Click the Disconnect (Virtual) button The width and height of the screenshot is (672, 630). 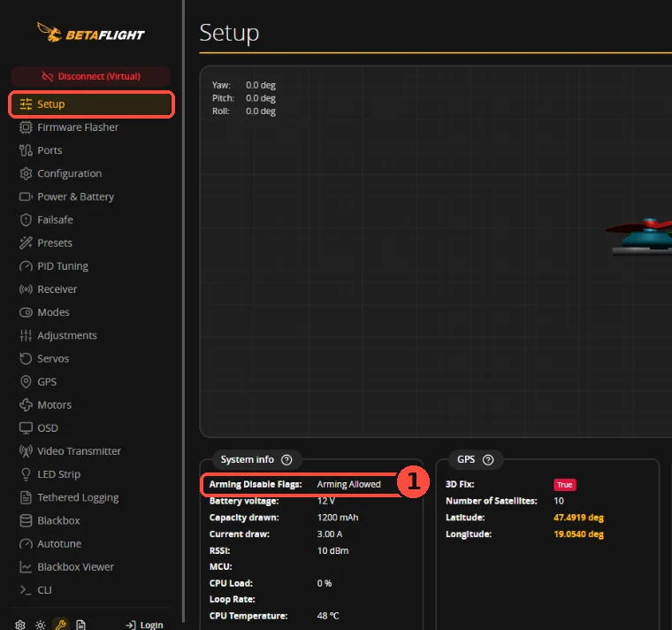click(91, 76)
